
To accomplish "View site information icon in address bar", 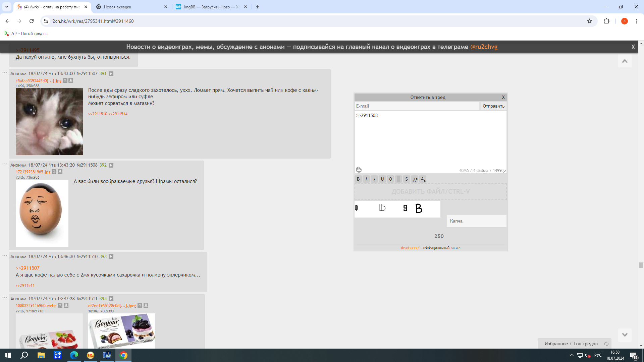I will (46, 21).
